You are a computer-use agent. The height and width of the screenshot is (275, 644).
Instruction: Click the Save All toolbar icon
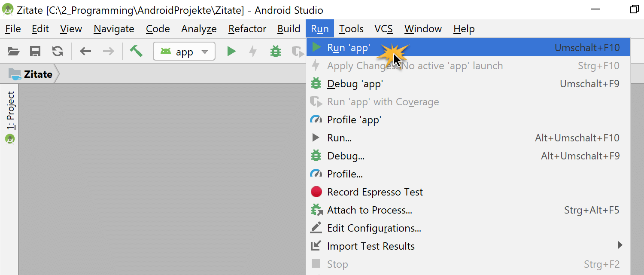[x=35, y=52]
